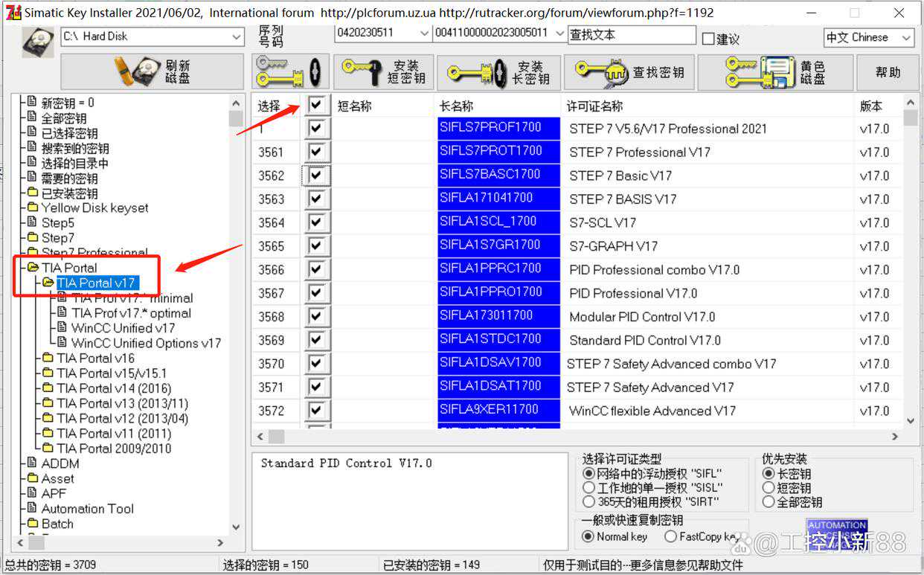
Task: Open the C:\ Hard Disk drive dropdown
Action: click(237, 36)
